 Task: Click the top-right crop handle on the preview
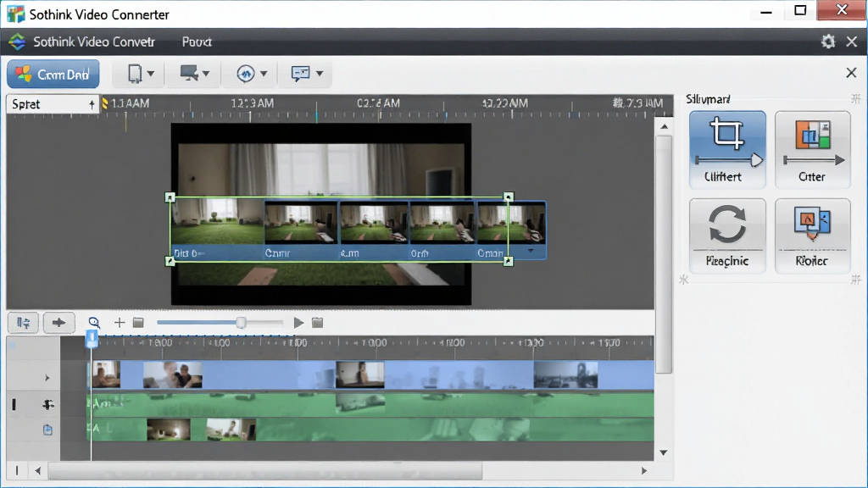509,197
